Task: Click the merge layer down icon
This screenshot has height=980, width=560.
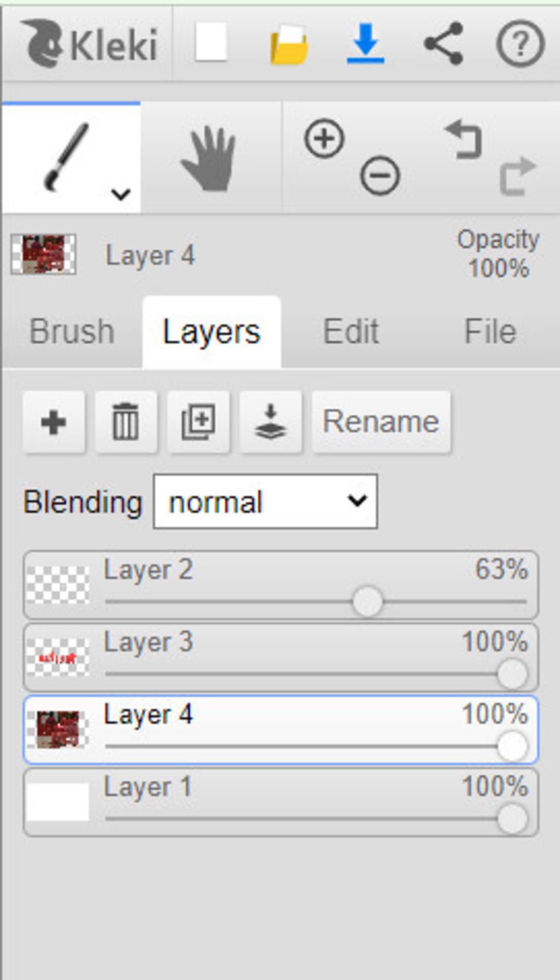Action: pyautogui.click(x=271, y=422)
